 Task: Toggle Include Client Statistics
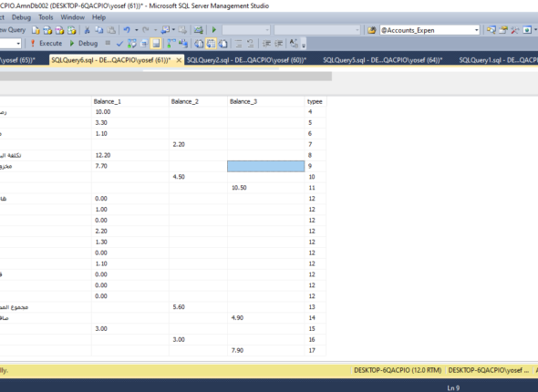click(x=183, y=44)
